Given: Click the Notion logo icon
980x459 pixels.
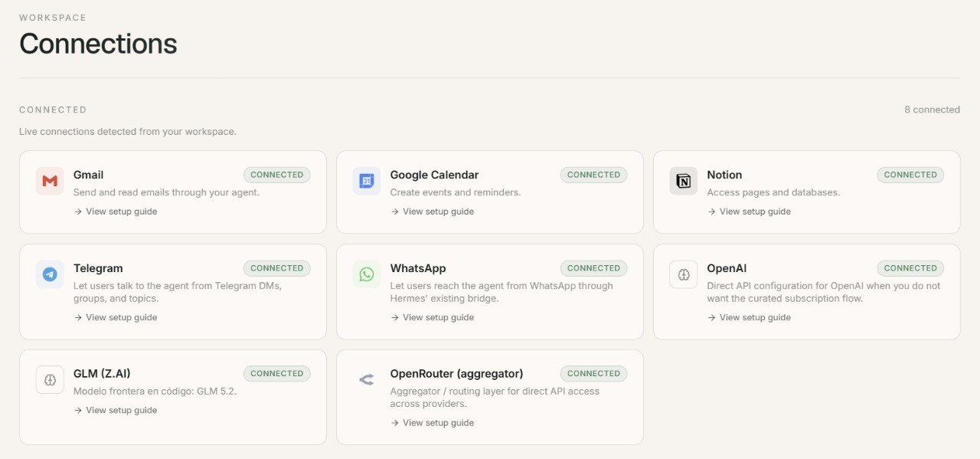Looking at the screenshot, I should [684, 181].
